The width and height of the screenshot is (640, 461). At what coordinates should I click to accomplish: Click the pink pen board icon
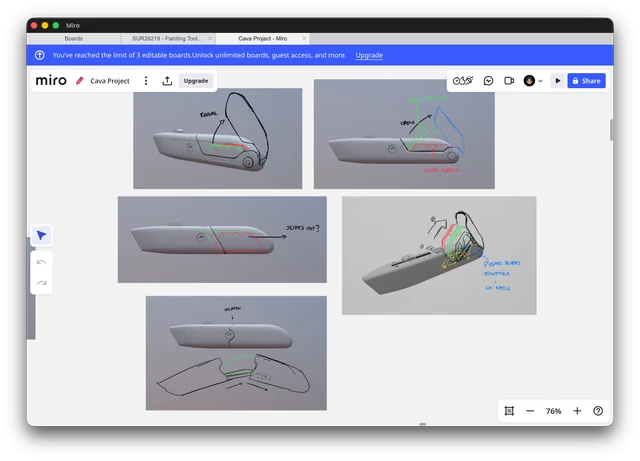pyautogui.click(x=80, y=81)
